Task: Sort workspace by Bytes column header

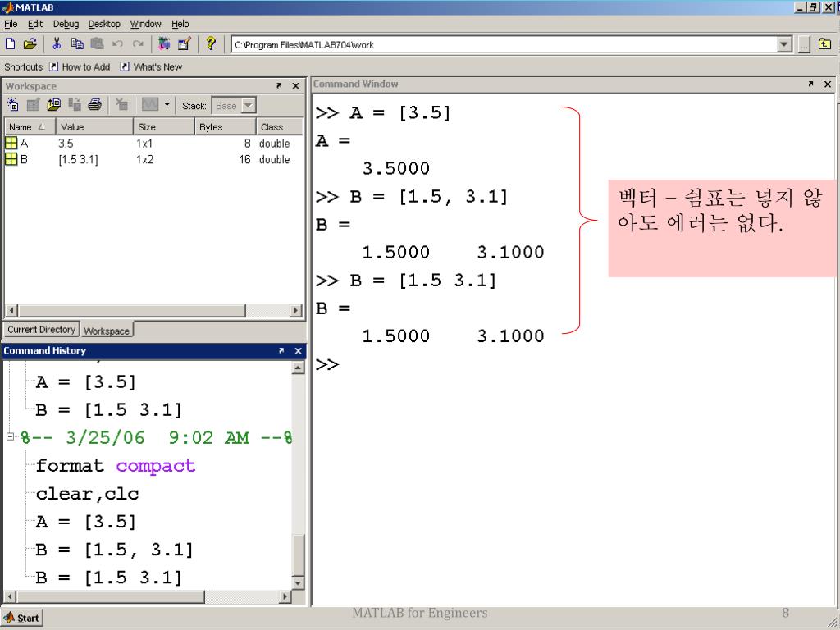Action: (225, 127)
